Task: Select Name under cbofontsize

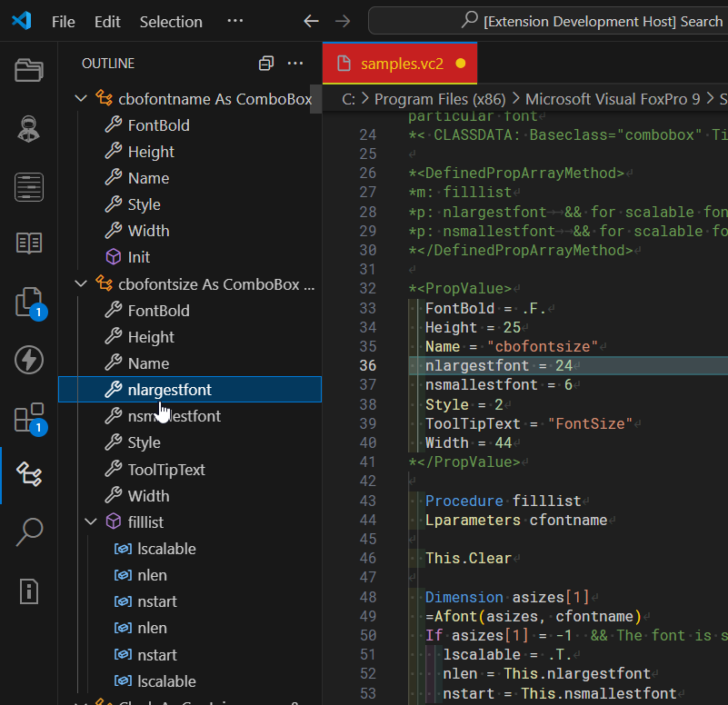Action: click(190, 363)
